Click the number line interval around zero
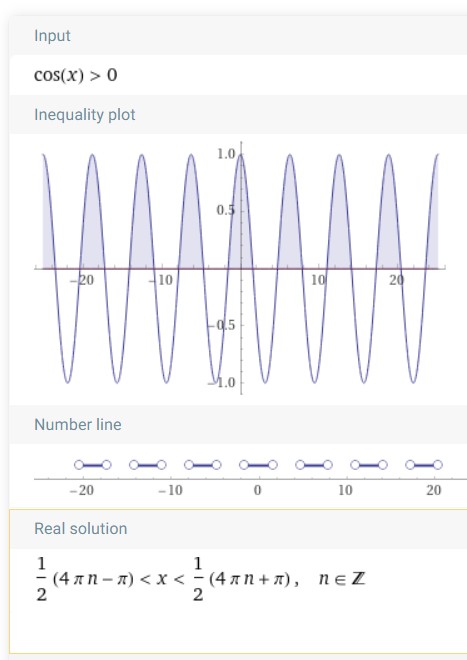This screenshot has height=660, width=467. [x=258, y=465]
